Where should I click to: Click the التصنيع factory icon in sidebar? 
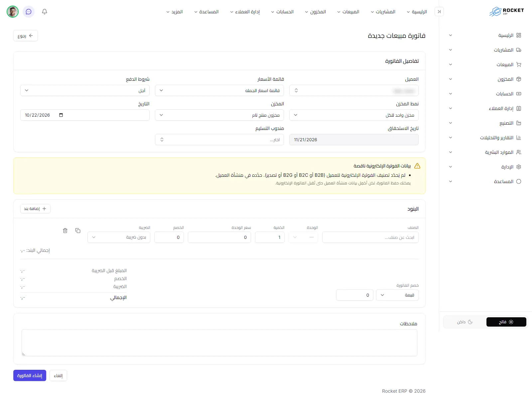tap(519, 123)
